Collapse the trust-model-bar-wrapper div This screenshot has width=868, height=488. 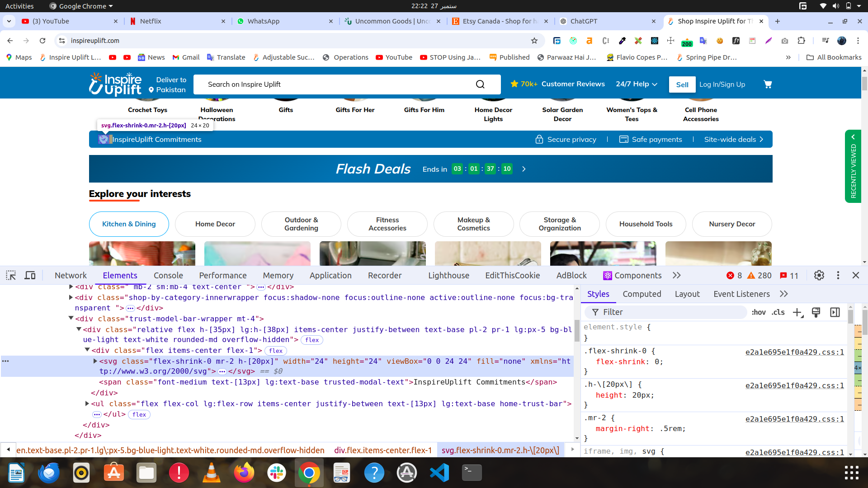click(x=71, y=319)
